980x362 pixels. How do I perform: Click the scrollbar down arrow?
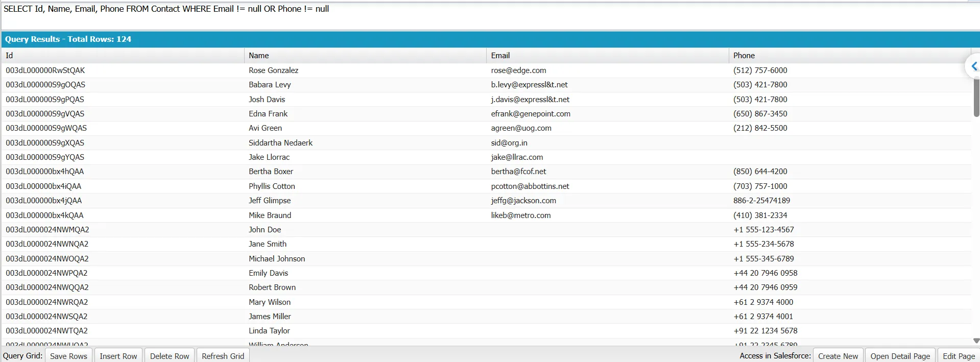tap(976, 341)
